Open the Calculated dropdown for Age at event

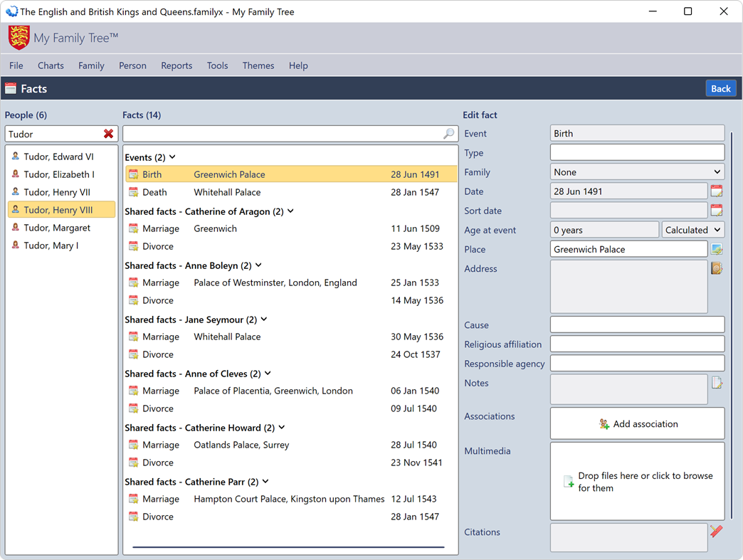tap(692, 229)
